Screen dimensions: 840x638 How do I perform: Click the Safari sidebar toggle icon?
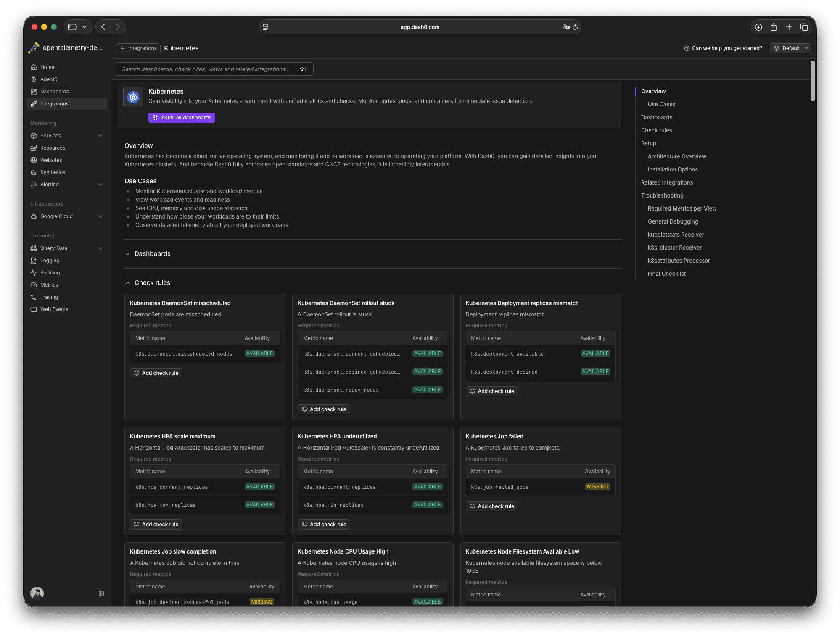[72, 27]
